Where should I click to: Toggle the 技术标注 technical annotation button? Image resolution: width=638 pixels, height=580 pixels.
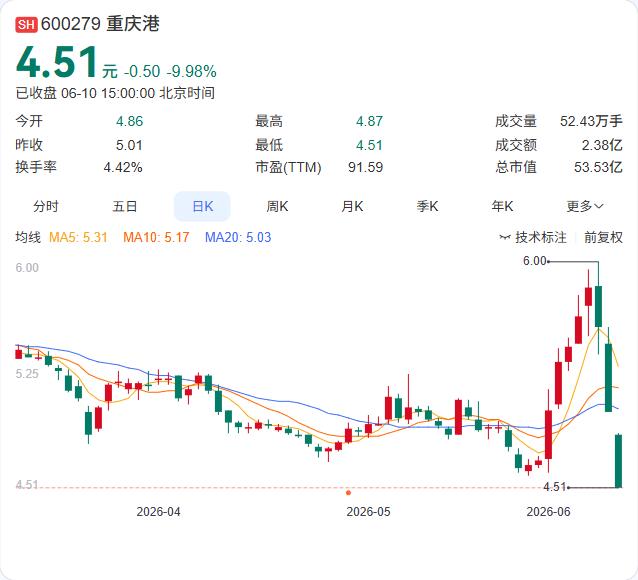(x=533, y=237)
